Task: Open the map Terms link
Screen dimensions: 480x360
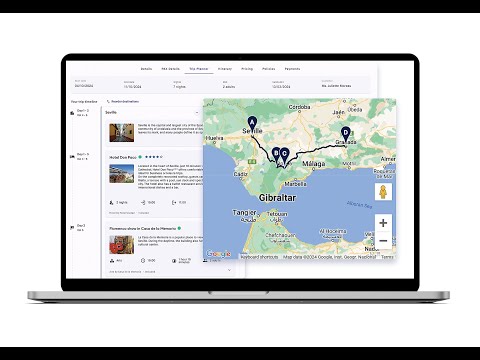Action: [387, 257]
